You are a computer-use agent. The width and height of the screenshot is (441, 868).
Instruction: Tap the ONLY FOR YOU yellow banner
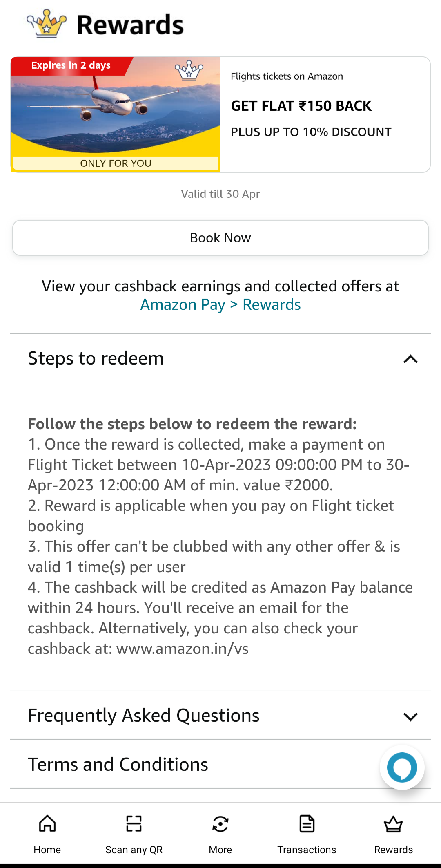coord(116,163)
